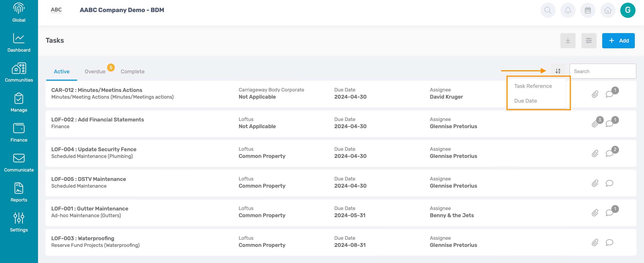The height and width of the screenshot is (263, 644).
Task: Open the Finance sidebar item
Action: tap(19, 132)
